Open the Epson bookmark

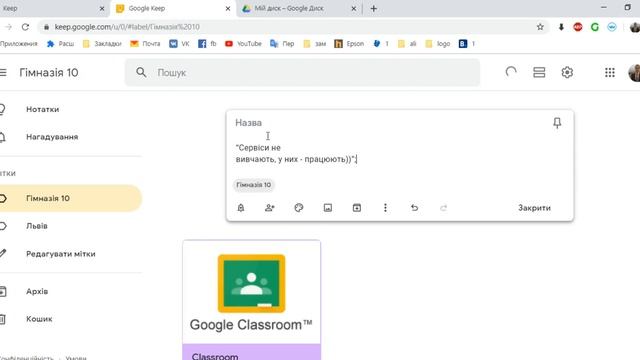pos(349,44)
